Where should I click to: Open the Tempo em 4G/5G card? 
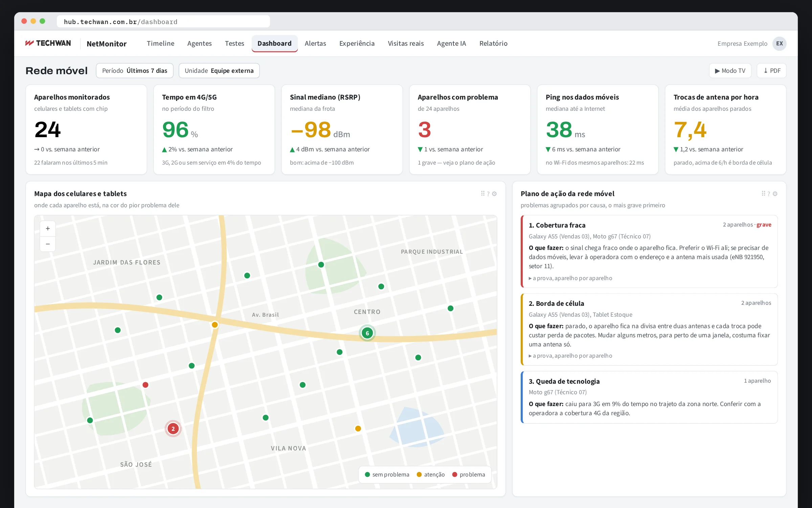(x=214, y=130)
